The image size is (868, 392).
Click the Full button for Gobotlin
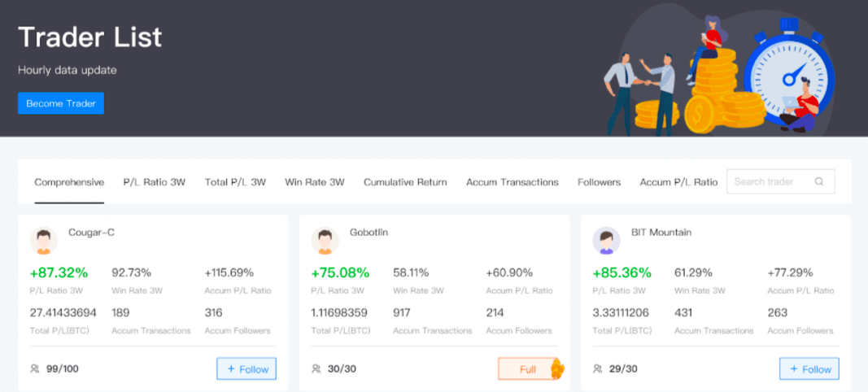pos(527,369)
